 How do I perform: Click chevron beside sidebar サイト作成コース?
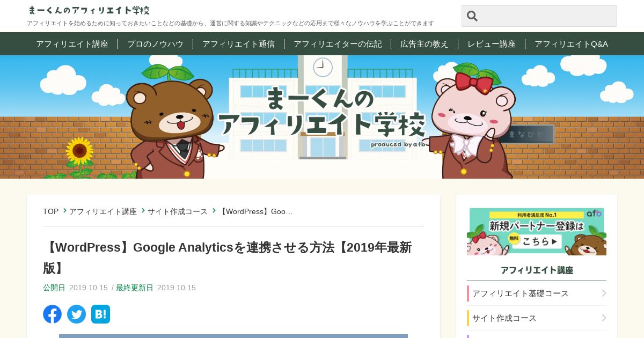[604, 318]
